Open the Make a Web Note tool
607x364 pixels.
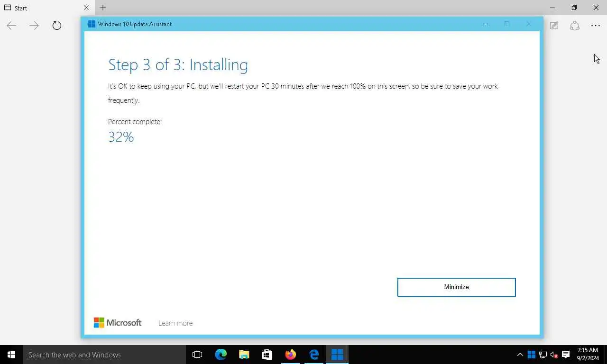tap(554, 26)
